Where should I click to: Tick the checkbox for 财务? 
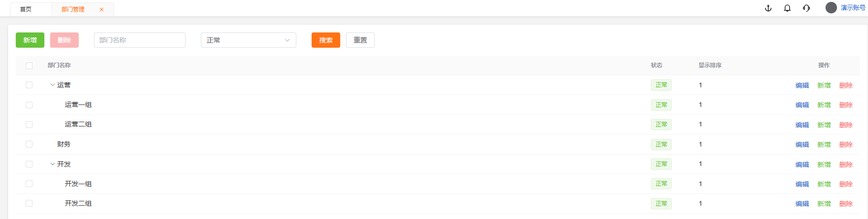click(29, 144)
